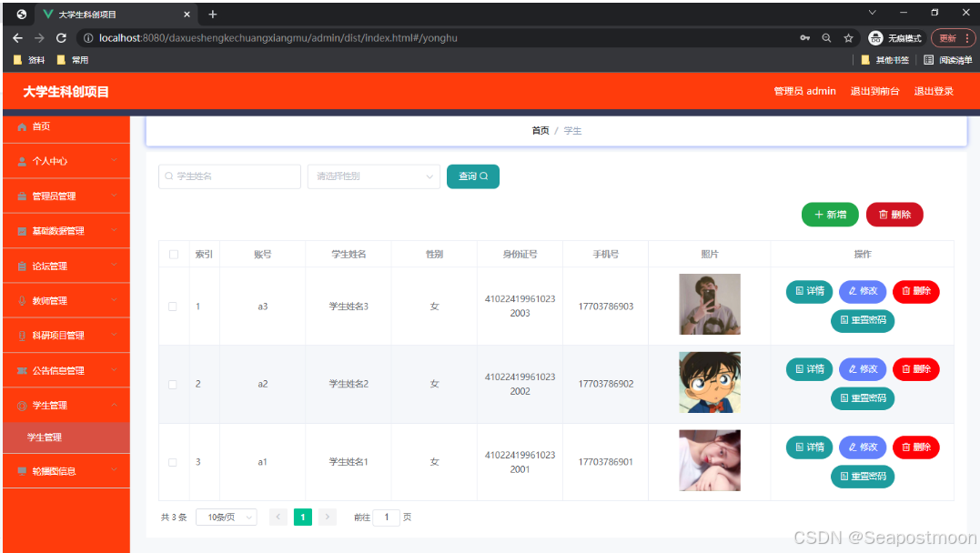The width and height of the screenshot is (980, 553).
Task: Click the 科研项目管理 project icon
Action: [20, 335]
